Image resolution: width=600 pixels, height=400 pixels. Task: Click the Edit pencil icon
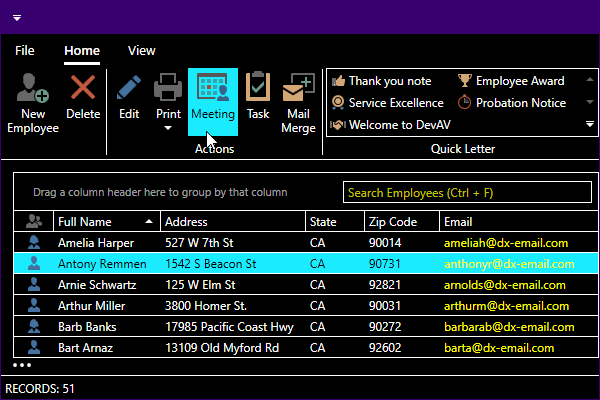tap(129, 90)
